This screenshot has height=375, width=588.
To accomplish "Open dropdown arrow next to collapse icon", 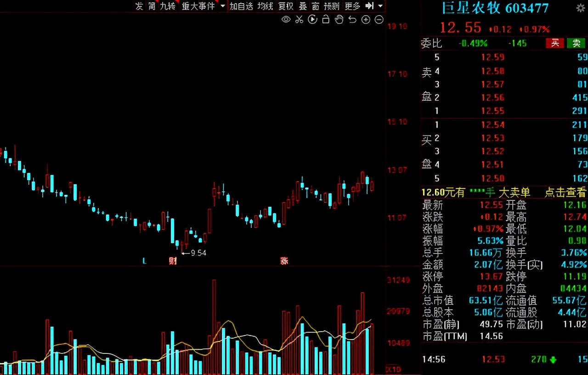I will pyautogui.click(x=381, y=6).
